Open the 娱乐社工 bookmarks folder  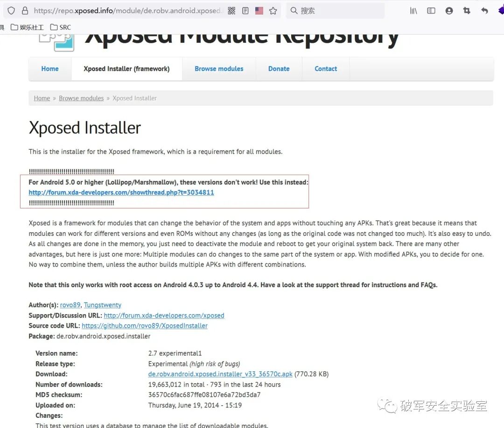coord(27,28)
